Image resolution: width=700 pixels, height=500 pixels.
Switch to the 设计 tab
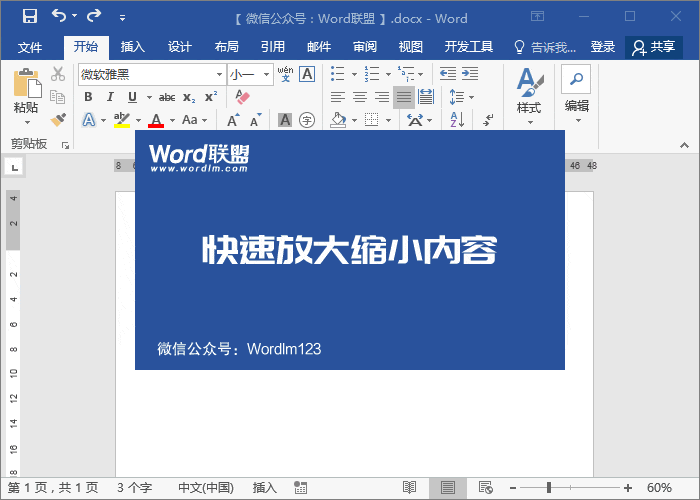coord(179,47)
